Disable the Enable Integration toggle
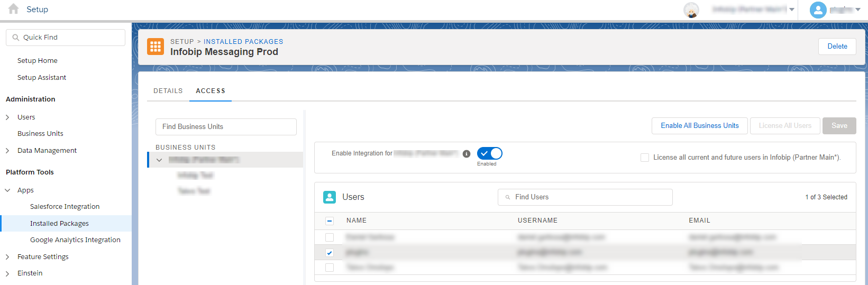This screenshot has height=285, width=868. [x=489, y=153]
